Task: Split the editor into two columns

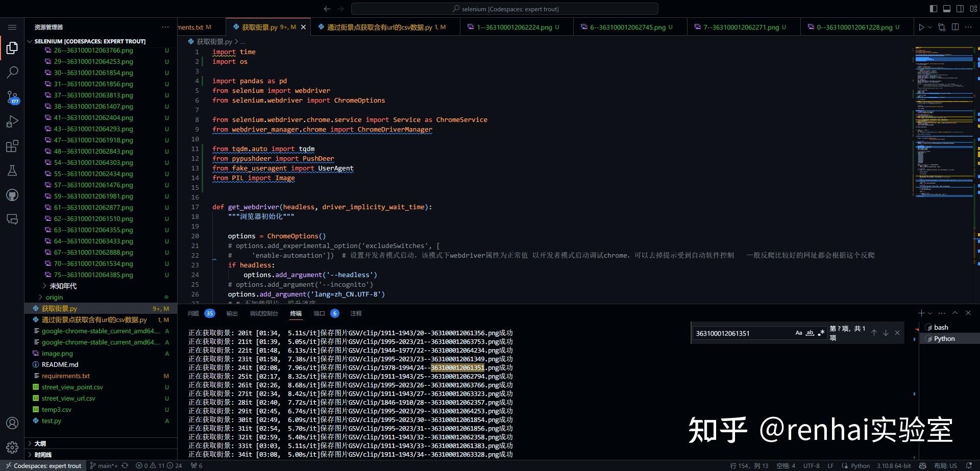Action: (955, 27)
